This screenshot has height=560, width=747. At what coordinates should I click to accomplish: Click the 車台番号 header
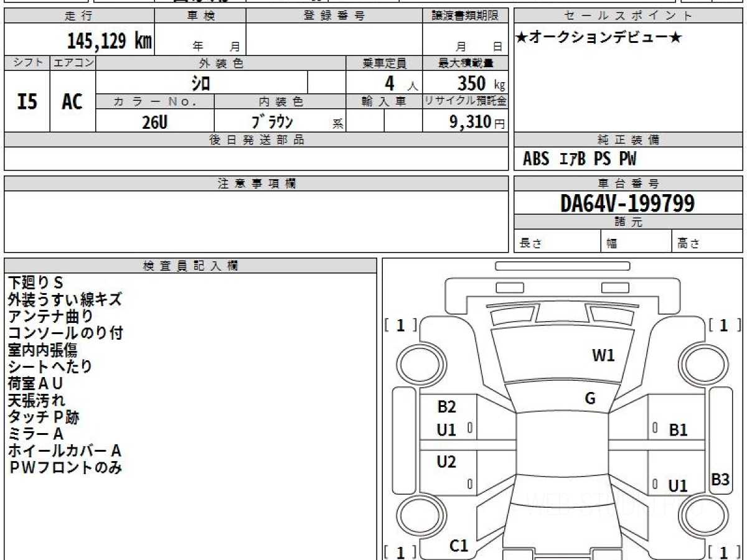point(628,184)
